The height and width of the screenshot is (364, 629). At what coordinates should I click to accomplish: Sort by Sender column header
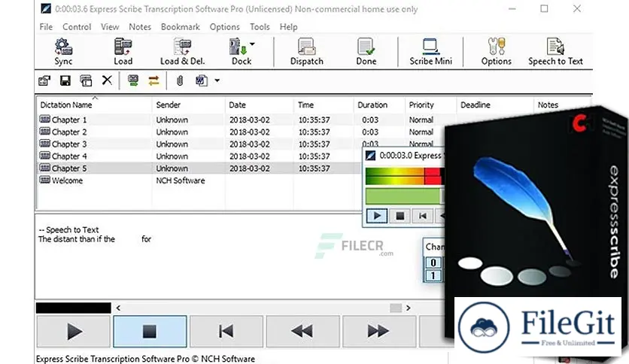click(x=188, y=105)
